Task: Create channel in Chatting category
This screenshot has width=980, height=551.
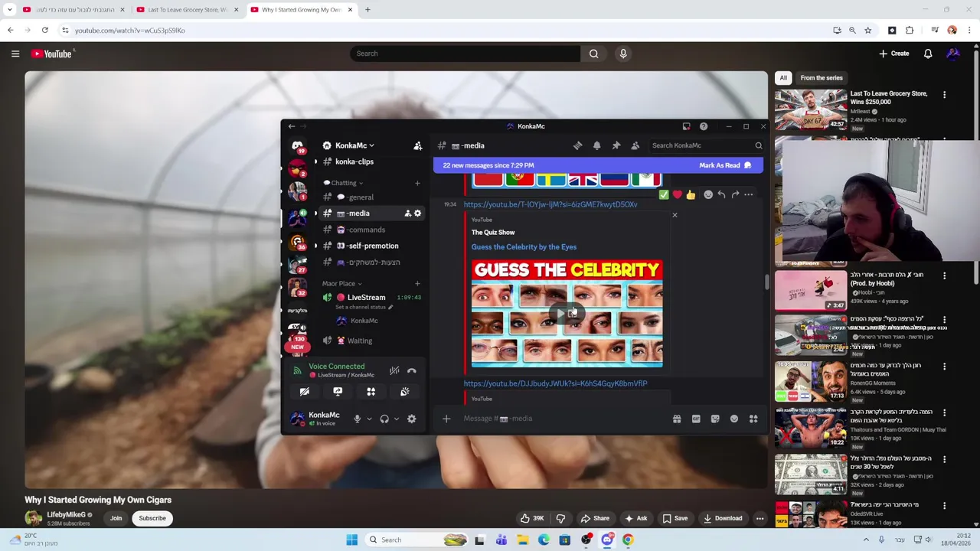Action: tap(417, 183)
